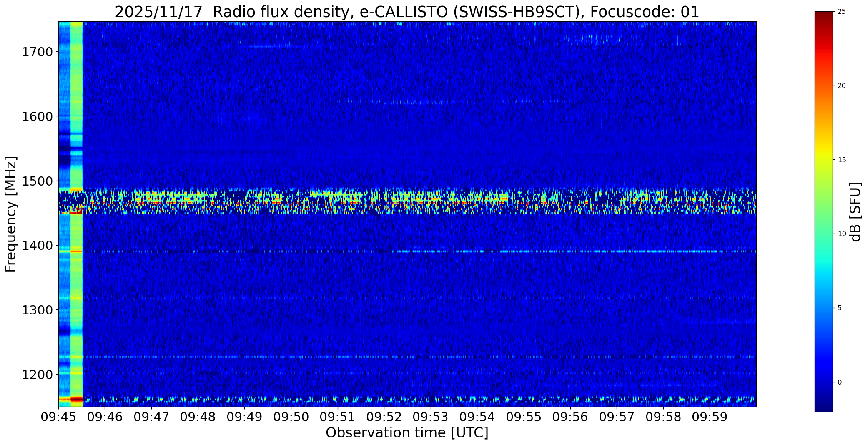Click the 1500 frequency tick label

point(38,181)
